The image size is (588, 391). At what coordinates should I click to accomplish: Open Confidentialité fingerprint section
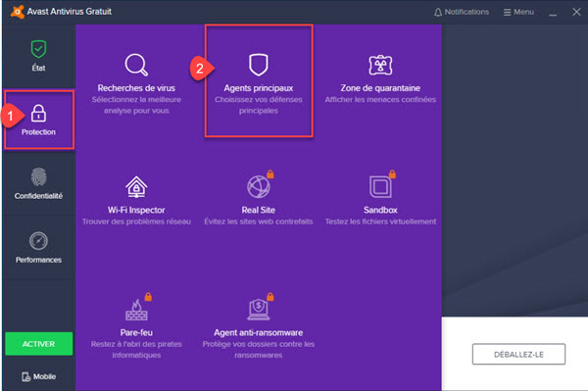pyautogui.click(x=38, y=183)
